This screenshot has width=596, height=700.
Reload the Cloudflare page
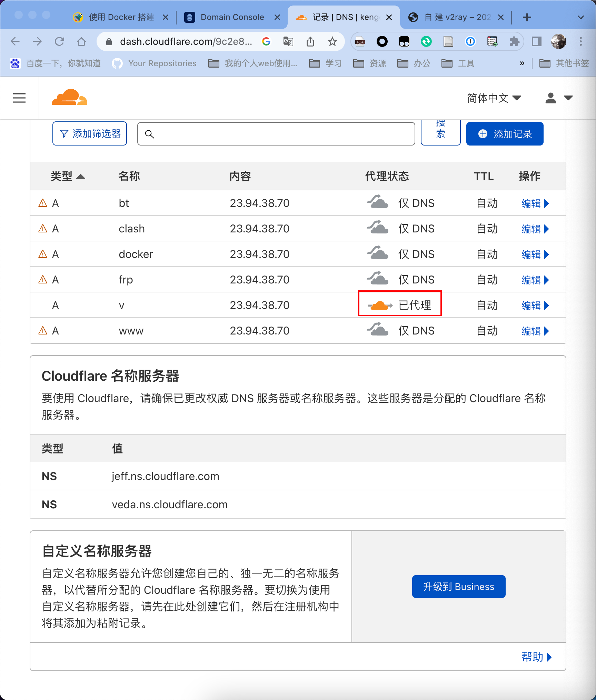[x=59, y=42]
